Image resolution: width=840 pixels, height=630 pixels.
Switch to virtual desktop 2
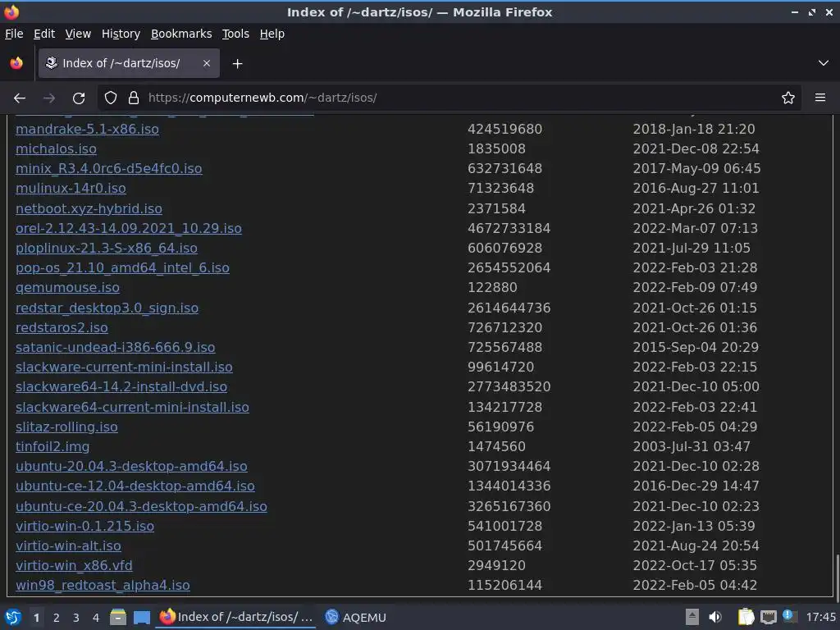point(57,618)
